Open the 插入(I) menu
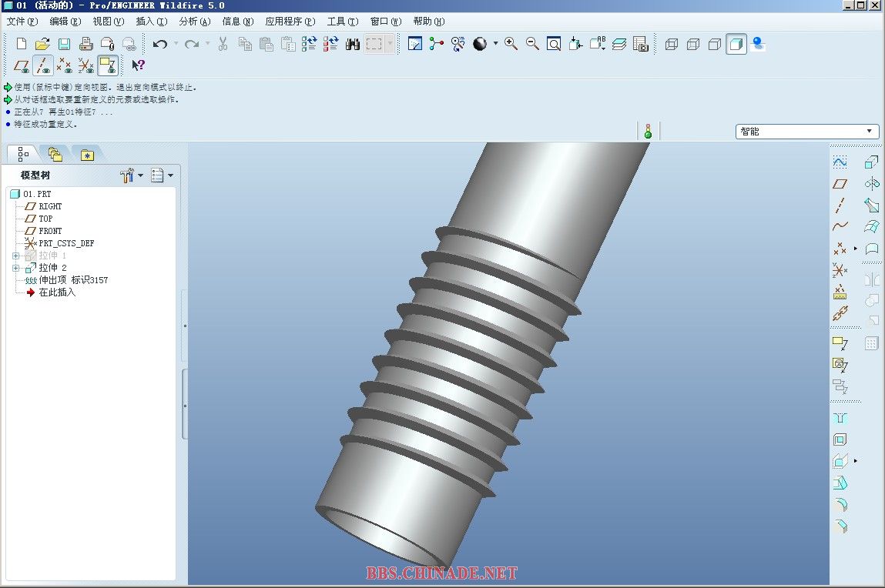885x588 pixels. [x=152, y=22]
